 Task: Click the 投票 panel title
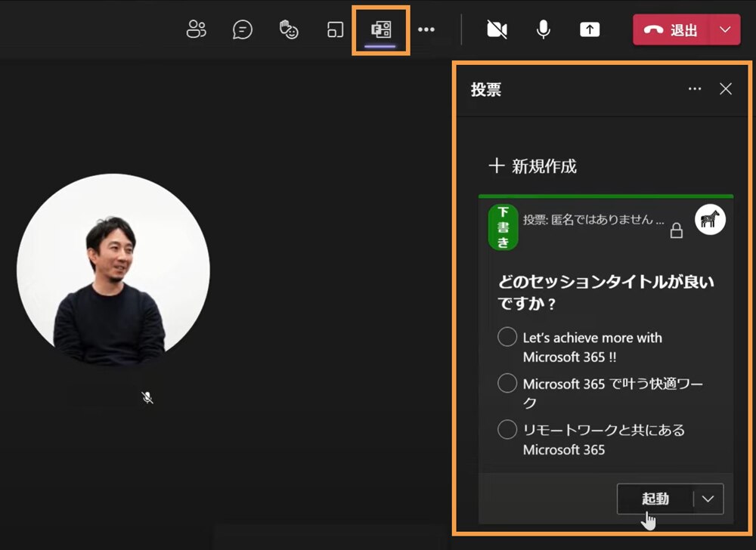coord(486,89)
